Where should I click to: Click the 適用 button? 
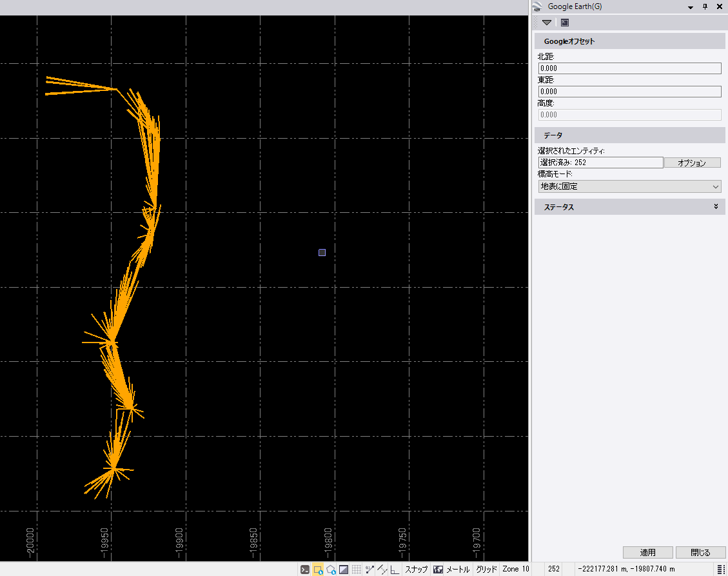point(647,553)
